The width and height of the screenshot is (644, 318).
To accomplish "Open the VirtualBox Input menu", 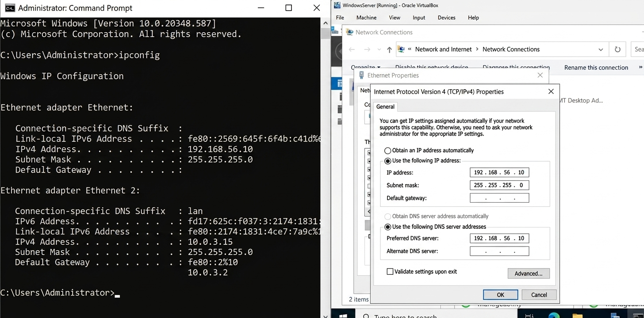I will pyautogui.click(x=419, y=18).
